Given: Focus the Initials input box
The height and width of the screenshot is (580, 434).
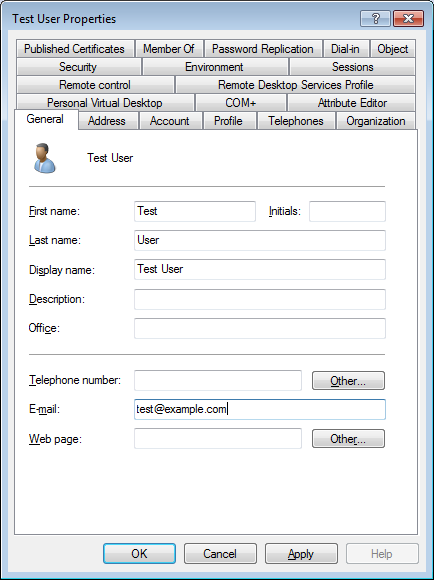Looking at the screenshot, I should [347, 211].
